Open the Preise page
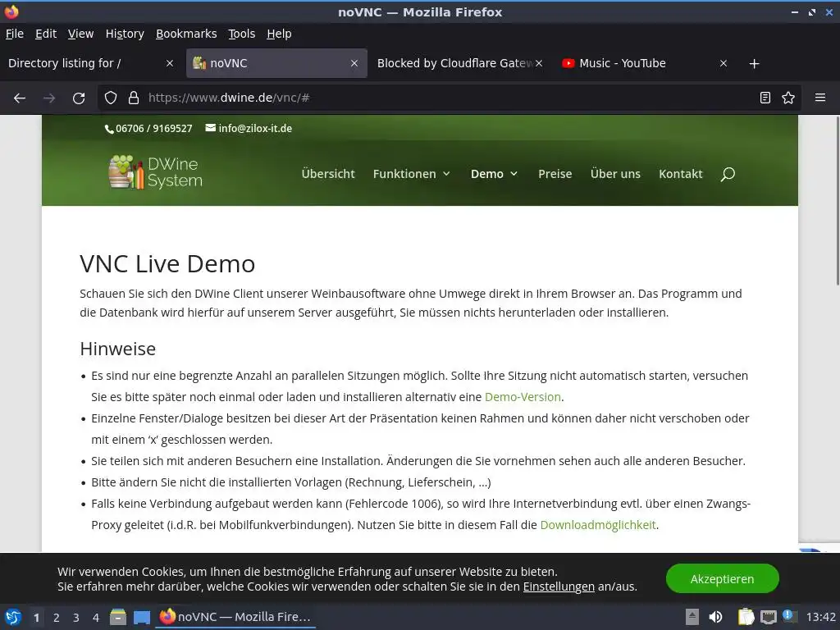The image size is (840, 630). pos(555,174)
